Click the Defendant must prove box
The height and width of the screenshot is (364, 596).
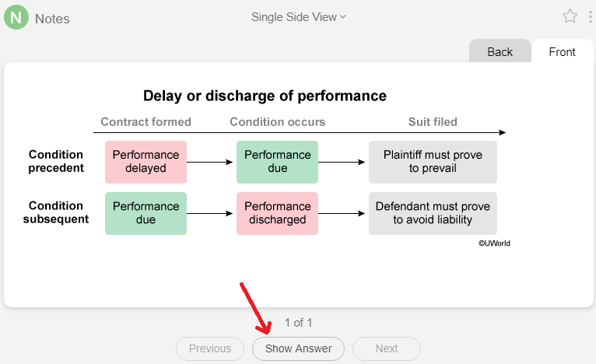coord(433,213)
